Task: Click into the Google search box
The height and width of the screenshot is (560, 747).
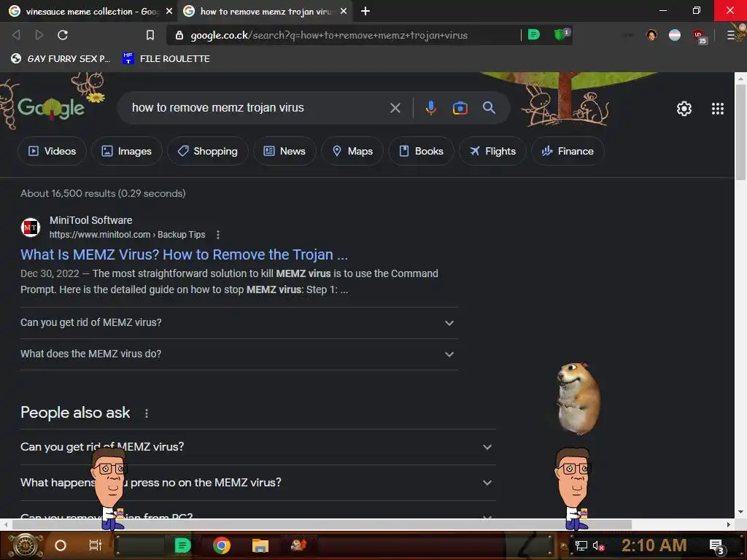Action: 258,108
